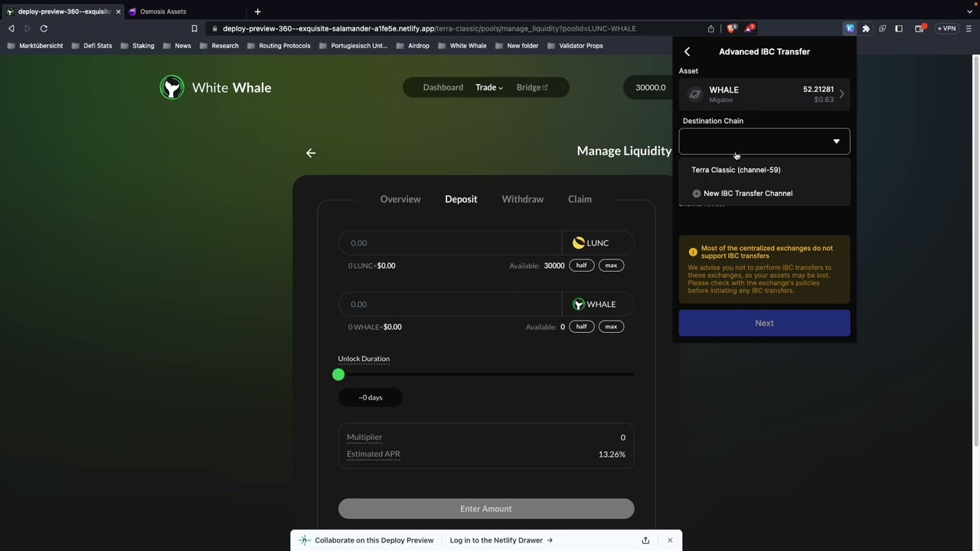Click the Netlify logo in the deploy bar
Image resolution: width=980 pixels, height=551 pixels.
coord(305,540)
